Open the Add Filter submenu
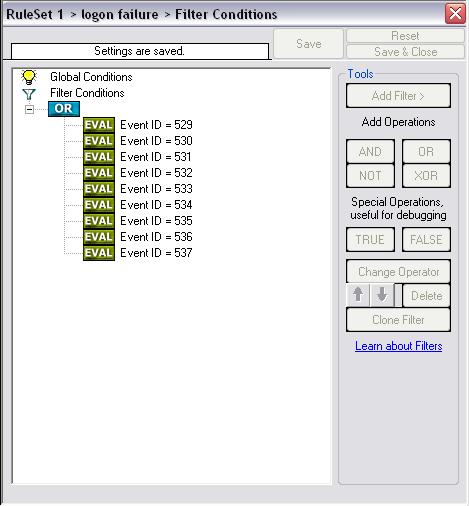 pos(398,96)
